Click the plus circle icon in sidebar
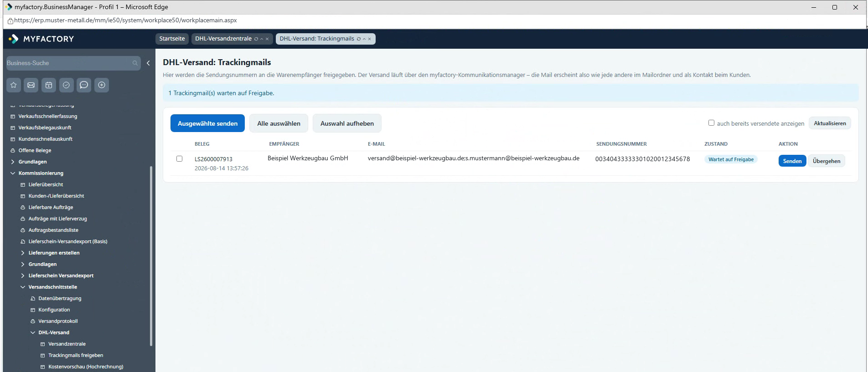 pos(102,85)
